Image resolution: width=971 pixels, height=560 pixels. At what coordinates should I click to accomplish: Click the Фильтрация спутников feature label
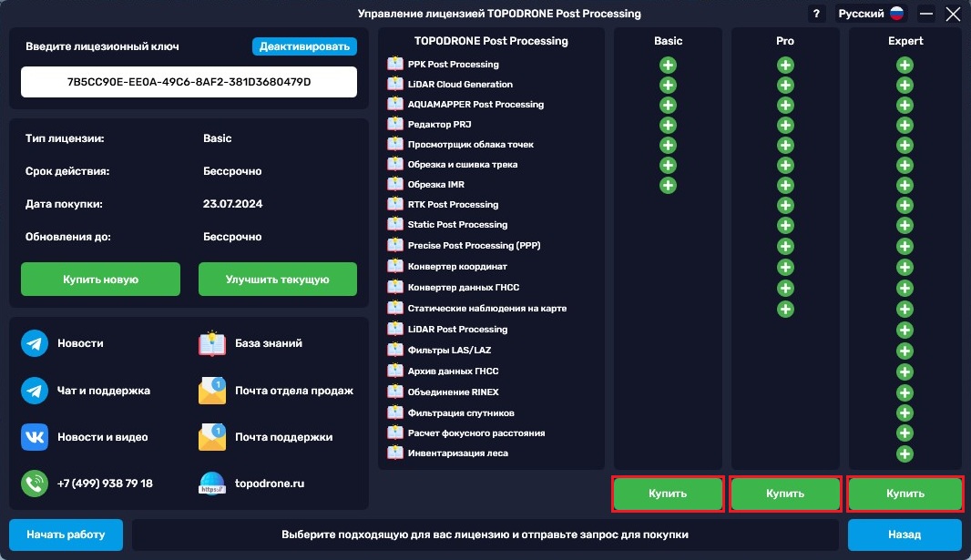(461, 412)
